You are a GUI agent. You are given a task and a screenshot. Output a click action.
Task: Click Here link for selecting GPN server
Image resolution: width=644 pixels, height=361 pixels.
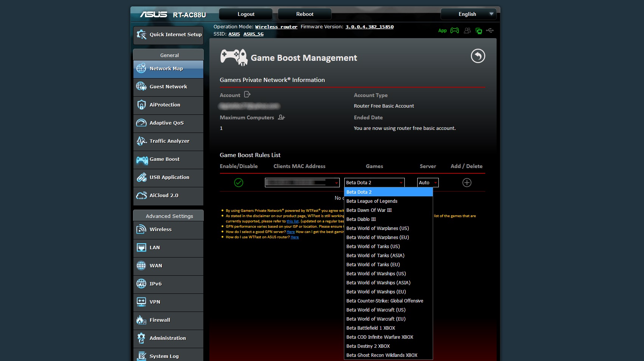tap(291, 232)
